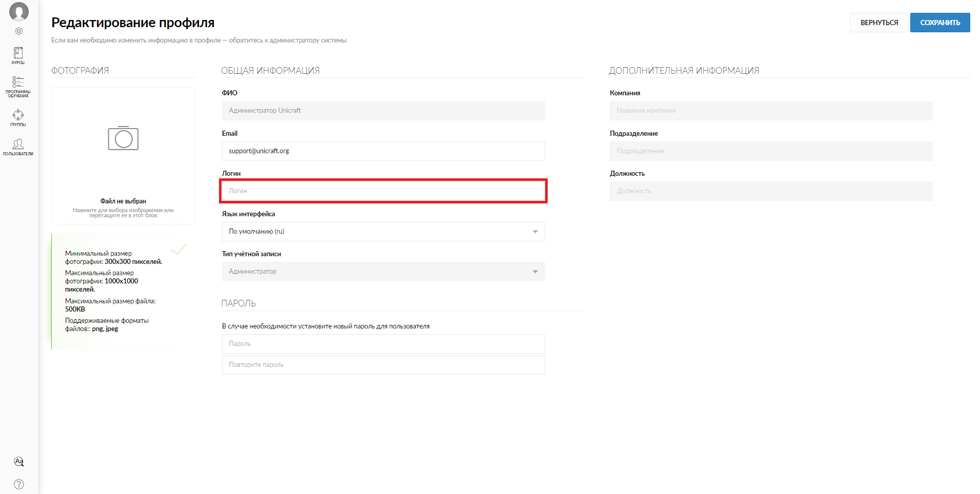Focus the Email input field
The image size is (980, 494).
click(383, 151)
